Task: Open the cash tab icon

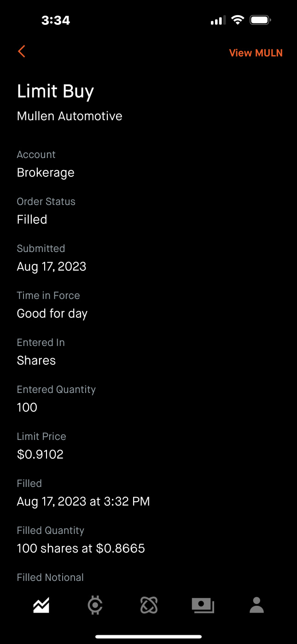Action: click(203, 605)
